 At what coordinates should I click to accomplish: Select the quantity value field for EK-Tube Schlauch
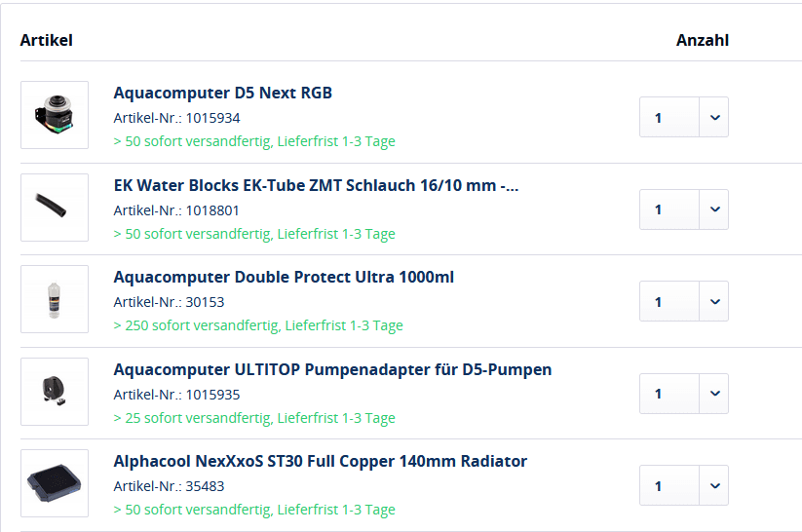[x=669, y=209]
